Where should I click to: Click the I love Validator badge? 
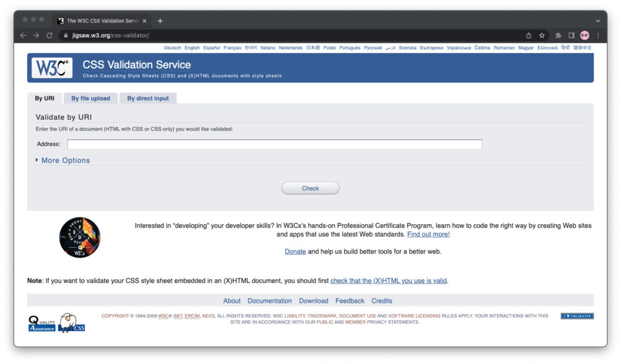point(577,316)
